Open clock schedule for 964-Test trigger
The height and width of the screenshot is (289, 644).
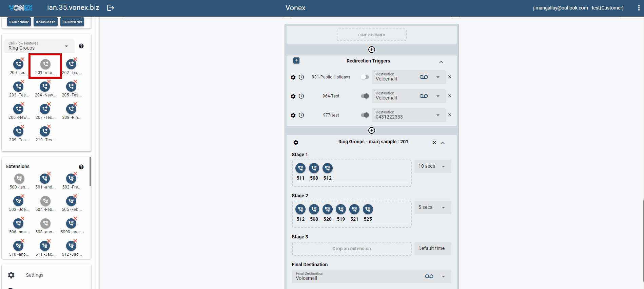301,96
